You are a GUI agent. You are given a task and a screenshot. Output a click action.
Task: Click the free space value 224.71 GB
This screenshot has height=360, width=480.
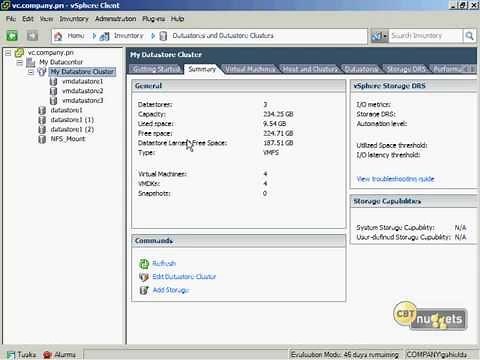(x=278, y=133)
